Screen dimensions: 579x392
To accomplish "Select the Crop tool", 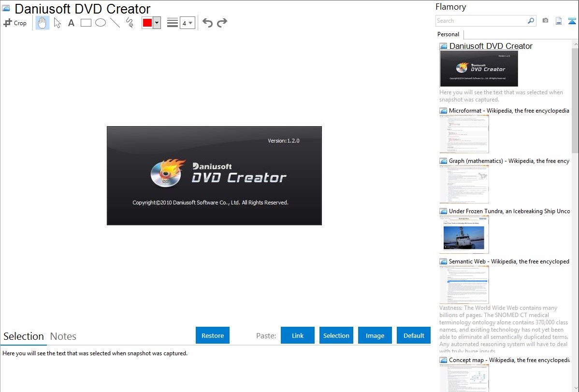I will 15,23.
